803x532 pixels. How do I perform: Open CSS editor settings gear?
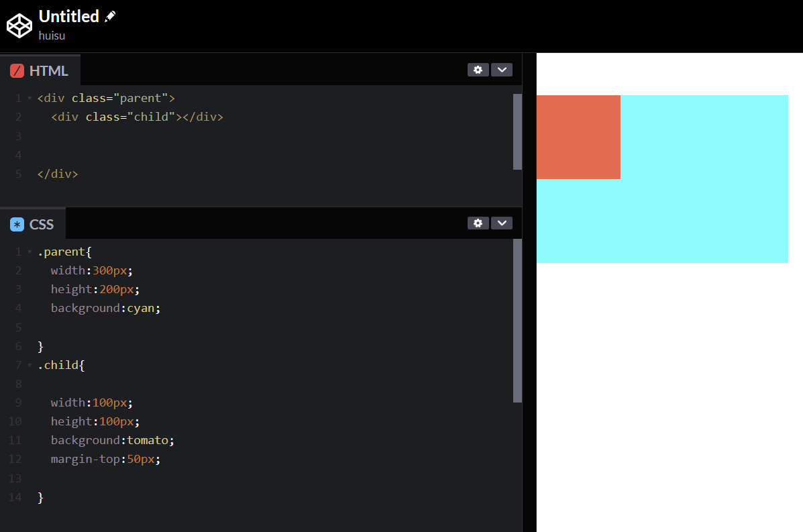478,223
